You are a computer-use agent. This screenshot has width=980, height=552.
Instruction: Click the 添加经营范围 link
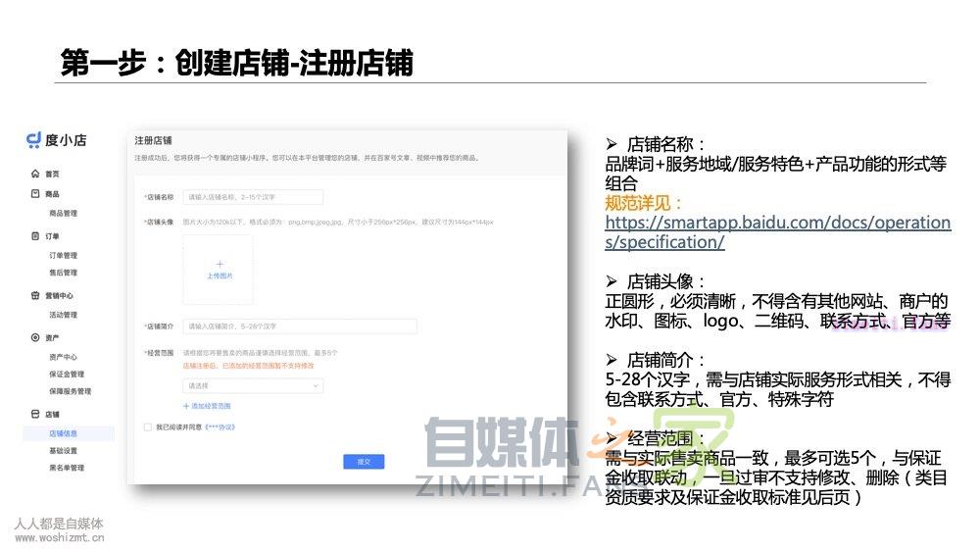[x=208, y=406]
